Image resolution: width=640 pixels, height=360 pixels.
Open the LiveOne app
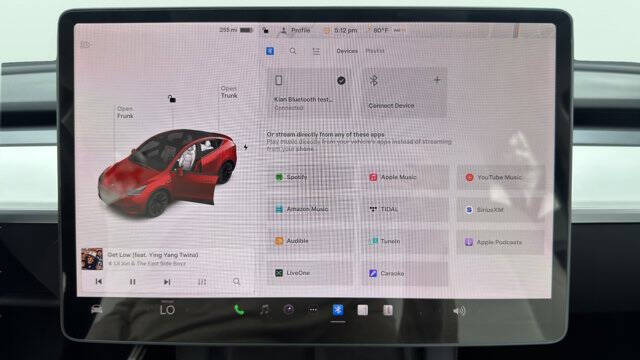[x=311, y=273]
